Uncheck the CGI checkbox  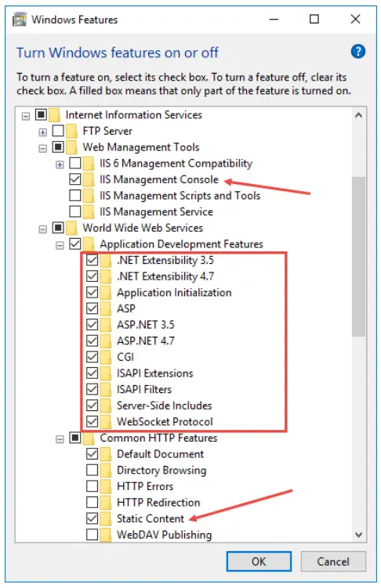pyautogui.click(x=93, y=356)
